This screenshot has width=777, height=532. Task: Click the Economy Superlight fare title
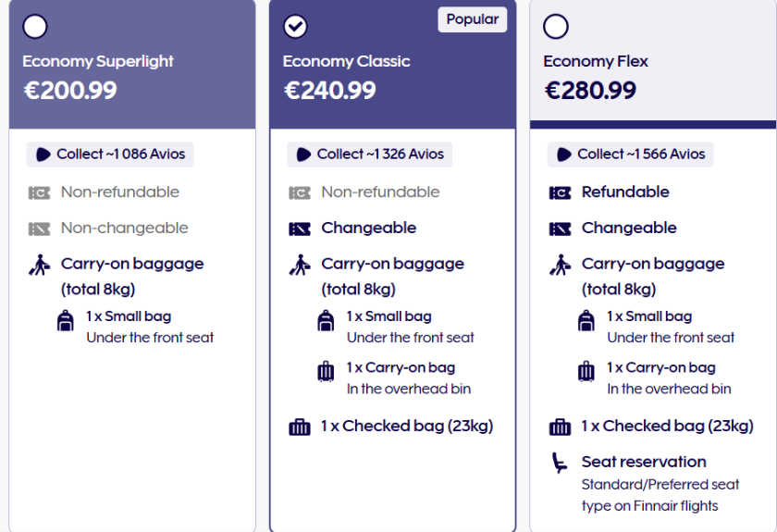coord(98,61)
